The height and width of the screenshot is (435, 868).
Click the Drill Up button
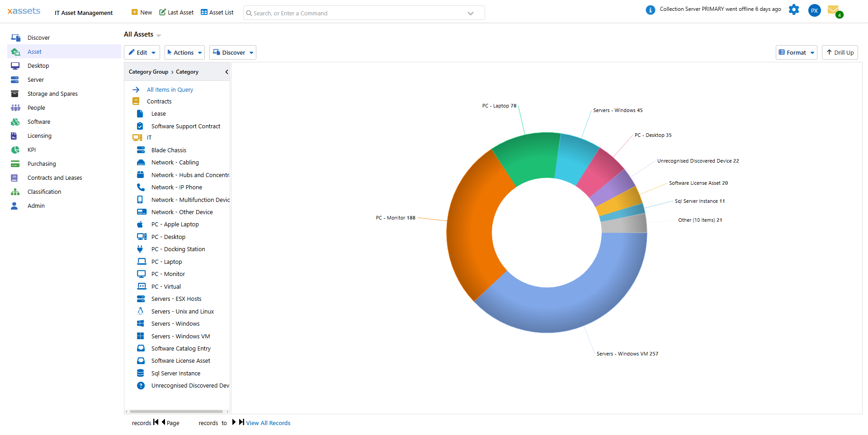[840, 52]
